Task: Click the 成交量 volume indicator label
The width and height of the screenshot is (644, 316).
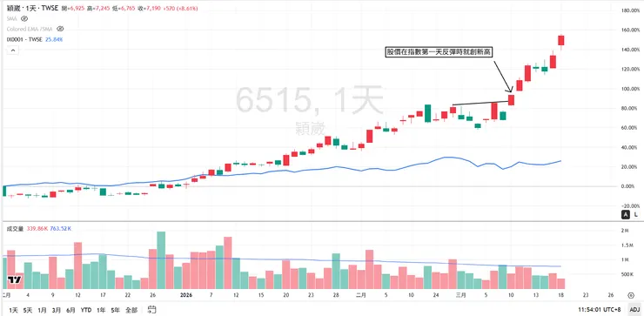Action: click(15, 228)
